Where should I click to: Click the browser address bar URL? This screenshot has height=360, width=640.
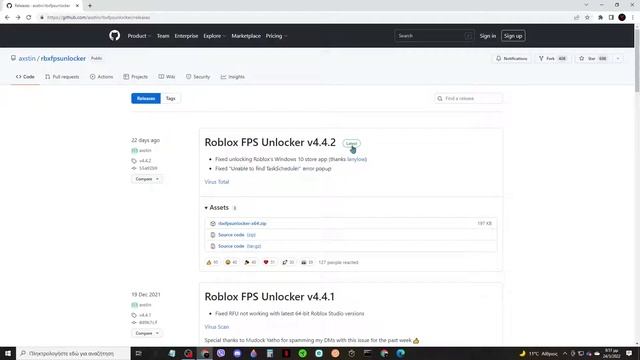click(x=98, y=18)
